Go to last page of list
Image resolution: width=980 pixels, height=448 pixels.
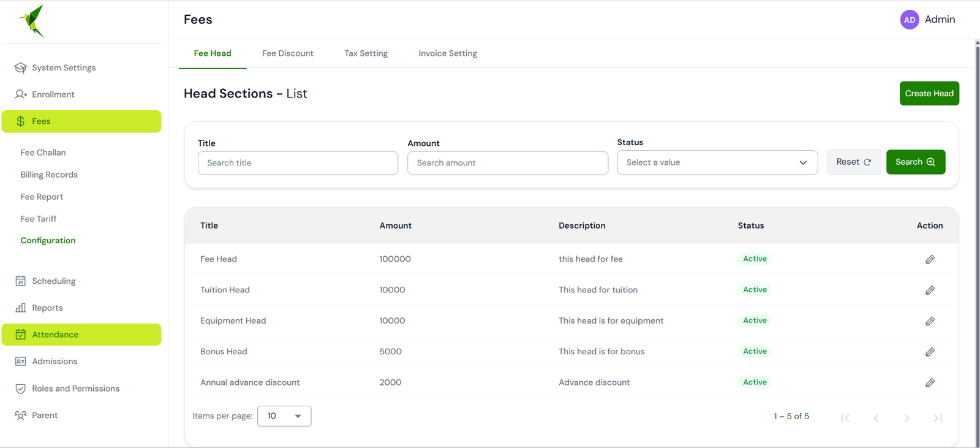[x=938, y=418]
